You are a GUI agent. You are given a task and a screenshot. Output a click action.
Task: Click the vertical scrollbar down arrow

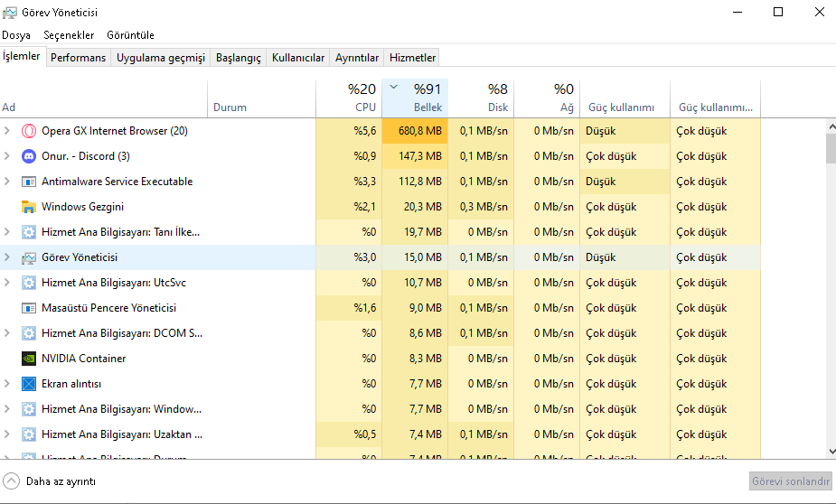click(831, 451)
